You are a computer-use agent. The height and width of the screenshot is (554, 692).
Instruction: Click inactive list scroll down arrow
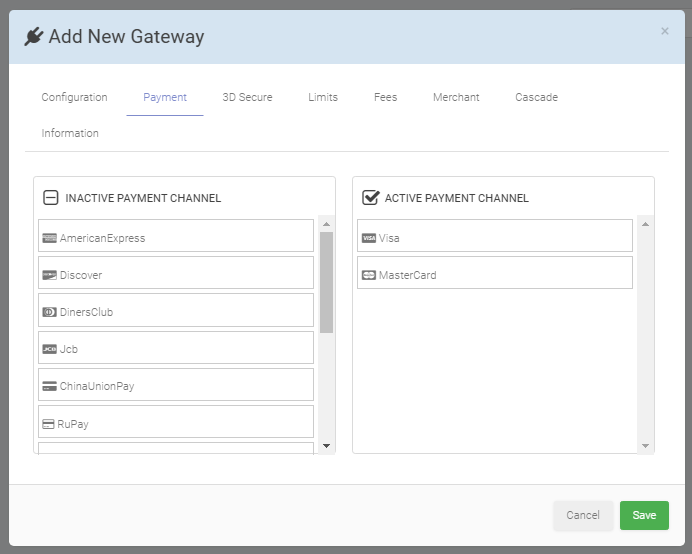click(x=326, y=446)
